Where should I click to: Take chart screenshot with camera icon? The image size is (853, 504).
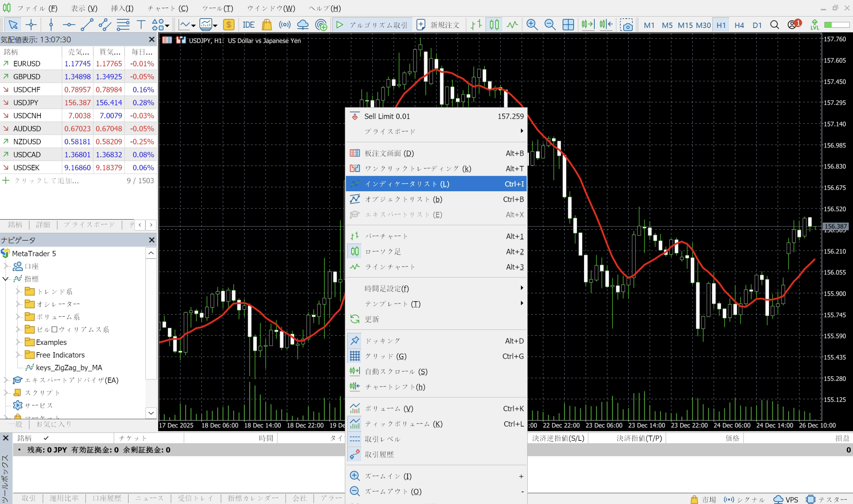click(x=626, y=25)
